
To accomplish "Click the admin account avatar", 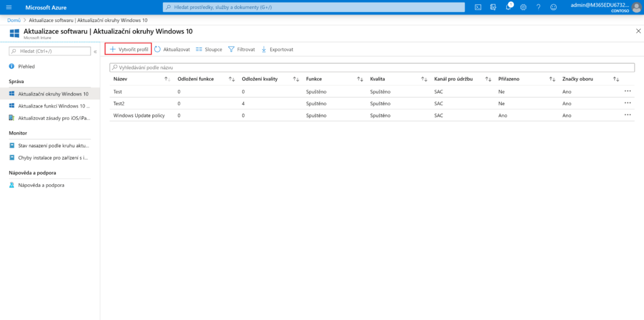I will [636, 7].
